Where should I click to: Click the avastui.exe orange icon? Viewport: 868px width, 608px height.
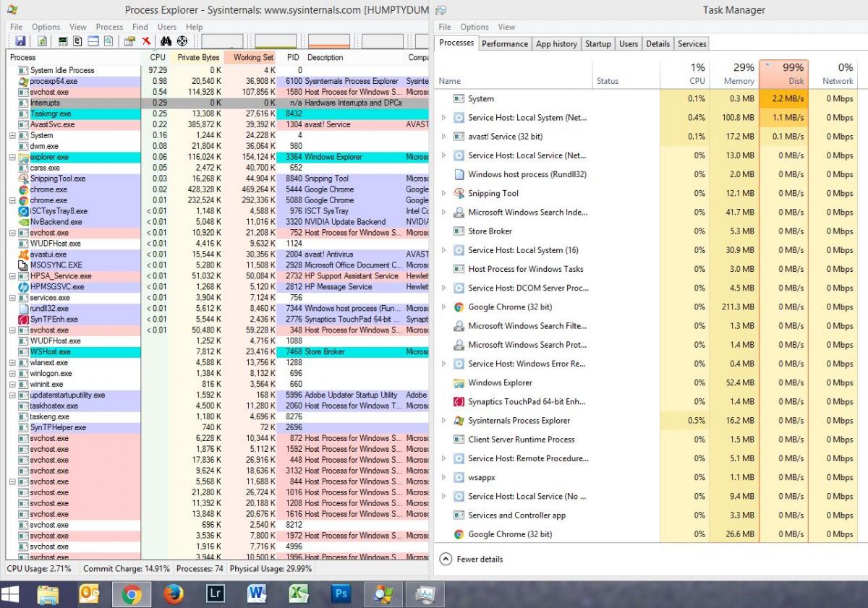click(24, 254)
